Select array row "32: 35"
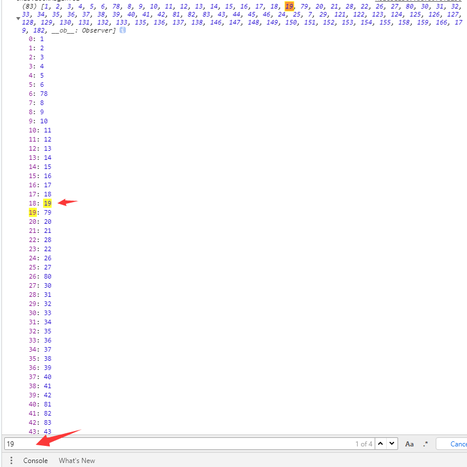 tap(40, 331)
